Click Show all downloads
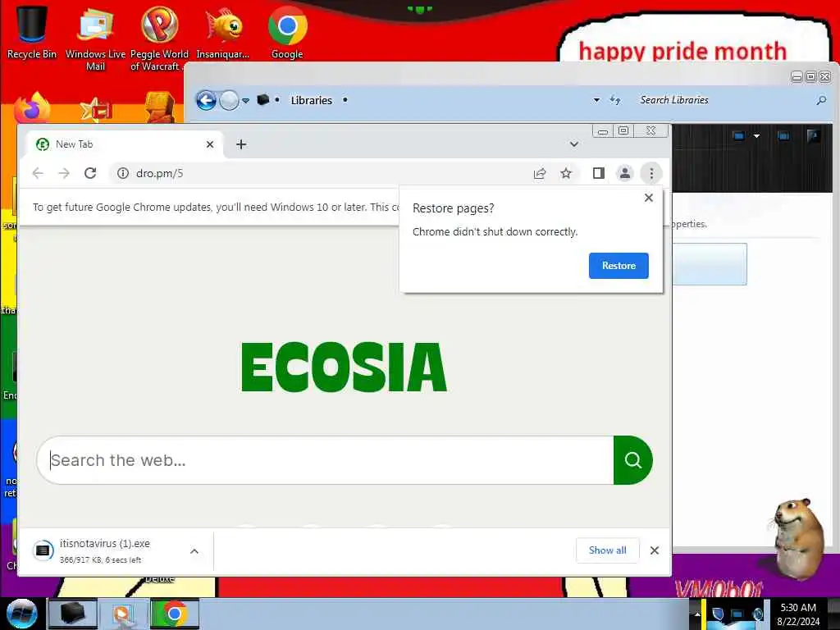The image size is (840, 630). pos(608,550)
